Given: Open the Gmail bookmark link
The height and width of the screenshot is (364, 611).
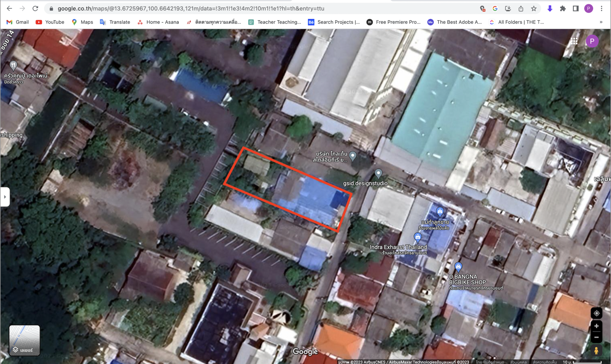Looking at the screenshot, I should pos(18,22).
